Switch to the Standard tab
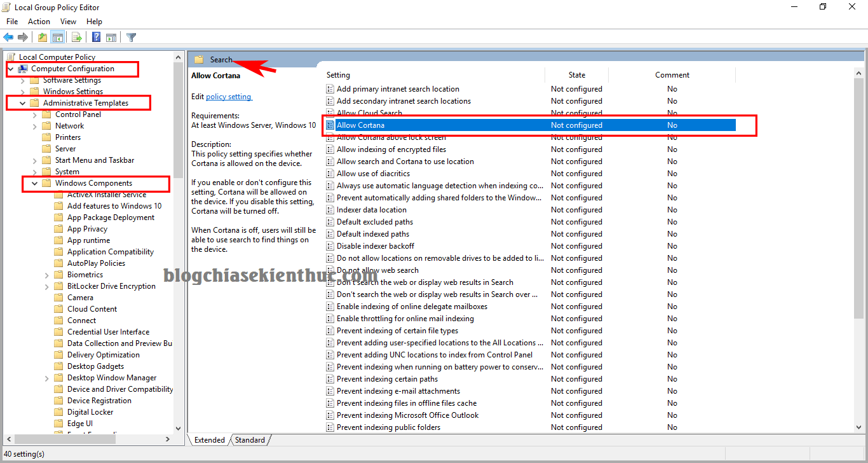Image resolution: width=868 pixels, height=463 pixels. 250,440
